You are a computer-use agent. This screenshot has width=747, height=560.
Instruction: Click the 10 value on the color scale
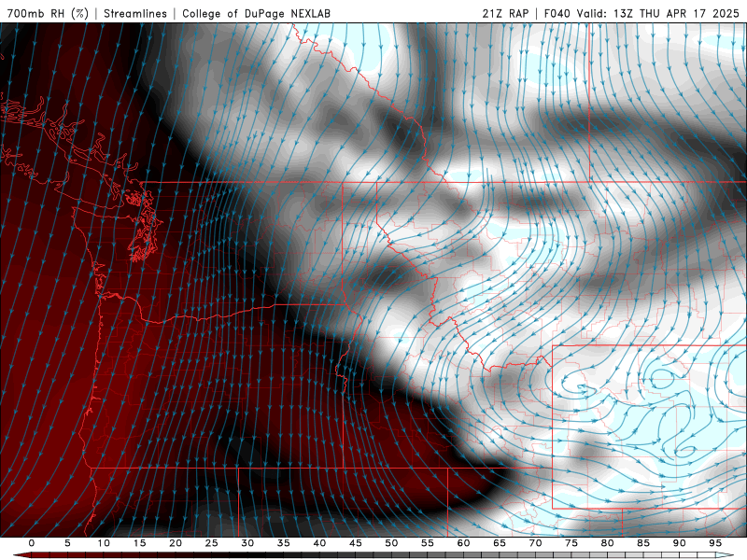tap(104, 543)
